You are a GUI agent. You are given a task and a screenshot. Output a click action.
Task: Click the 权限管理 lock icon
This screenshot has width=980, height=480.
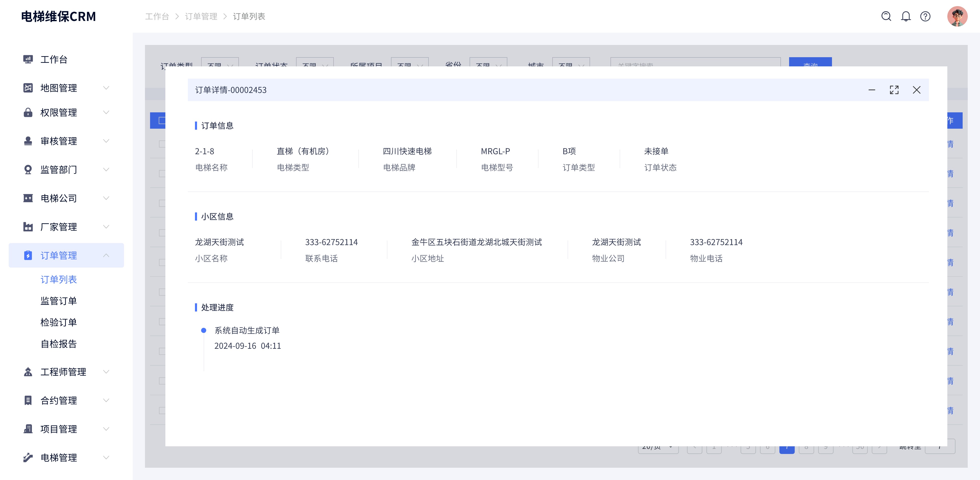[28, 112]
